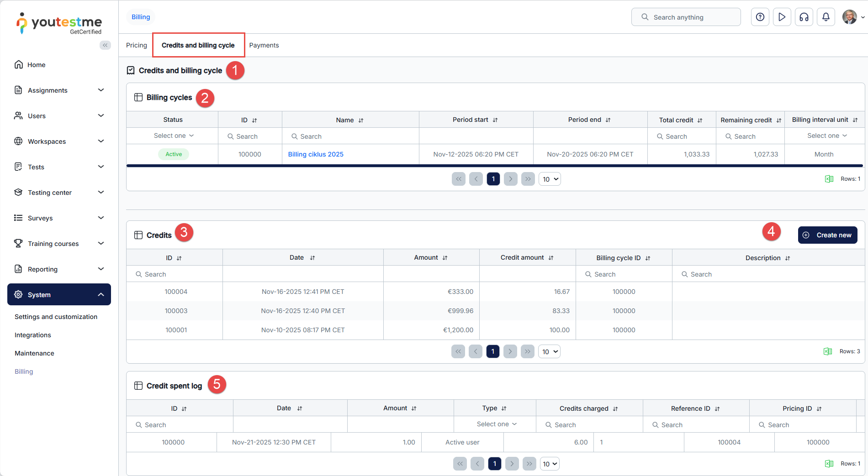Viewport: 868px width, 476px height.
Task: Click the Search anything field
Action: (686, 17)
